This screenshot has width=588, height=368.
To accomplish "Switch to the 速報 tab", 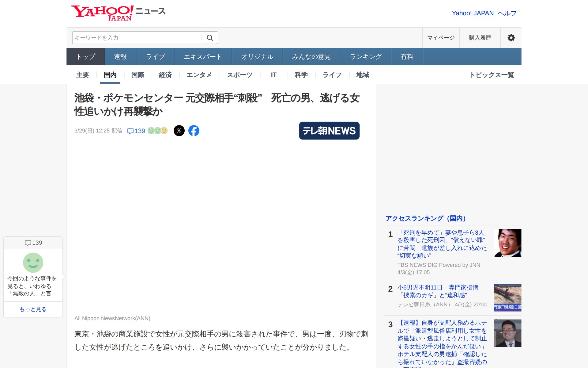I will (x=120, y=57).
